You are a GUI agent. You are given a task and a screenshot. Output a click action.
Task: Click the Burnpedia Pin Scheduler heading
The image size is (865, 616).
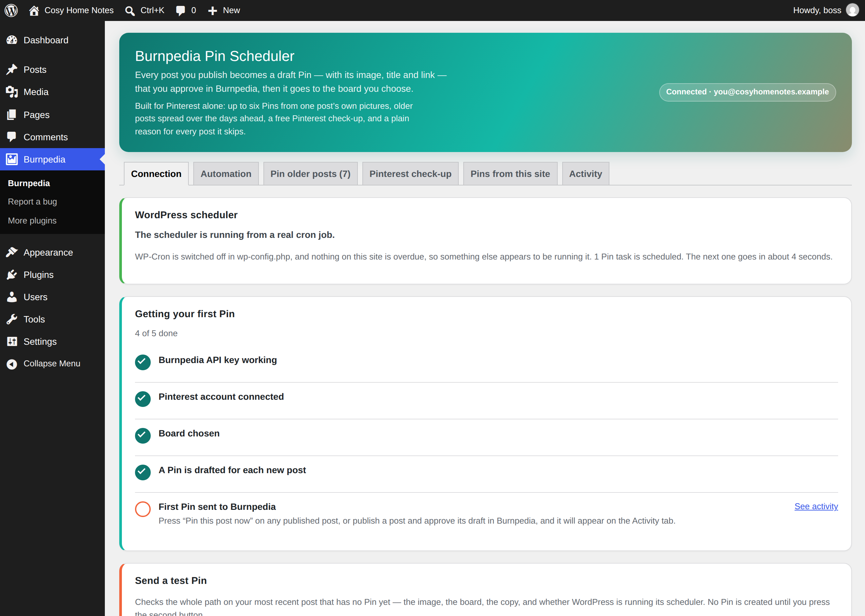click(215, 56)
